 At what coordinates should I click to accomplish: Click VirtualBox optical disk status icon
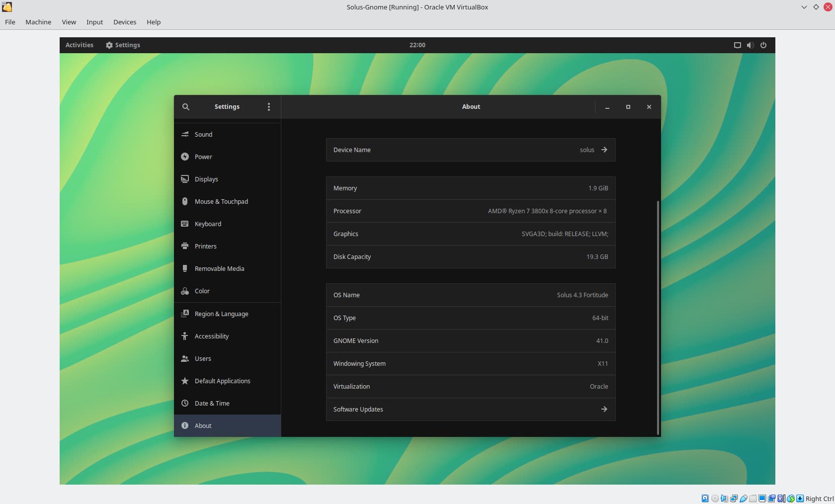click(715, 499)
